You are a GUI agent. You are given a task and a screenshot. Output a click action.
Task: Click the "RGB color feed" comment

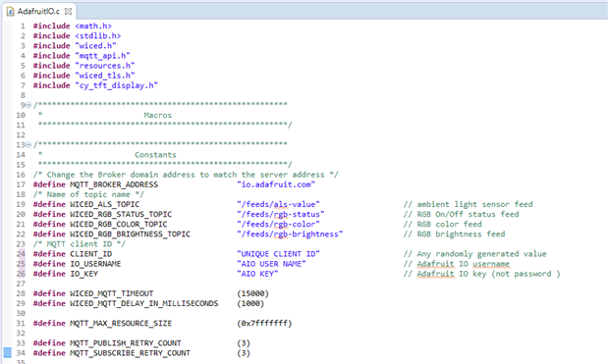(442, 224)
